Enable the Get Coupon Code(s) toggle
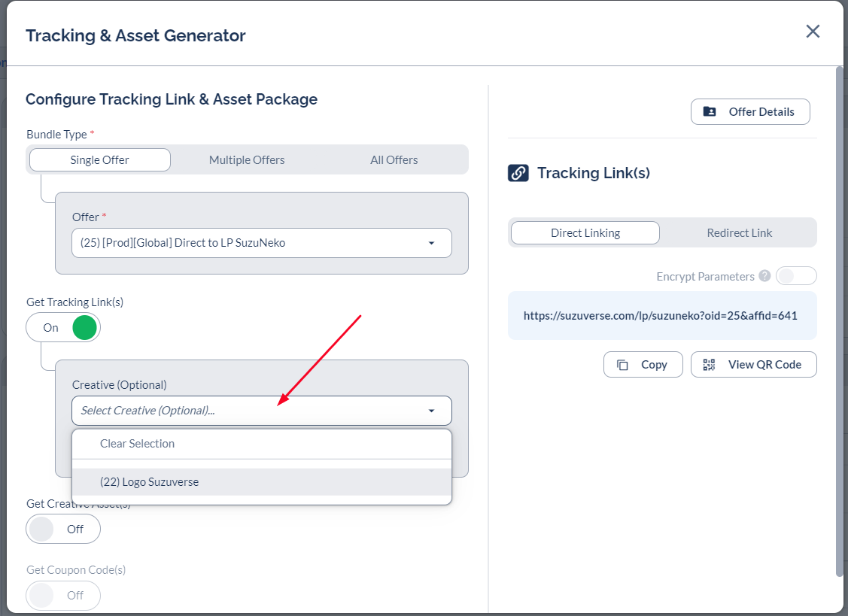Image resolution: width=848 pixels, height=616 pixels. click(63, 595)
